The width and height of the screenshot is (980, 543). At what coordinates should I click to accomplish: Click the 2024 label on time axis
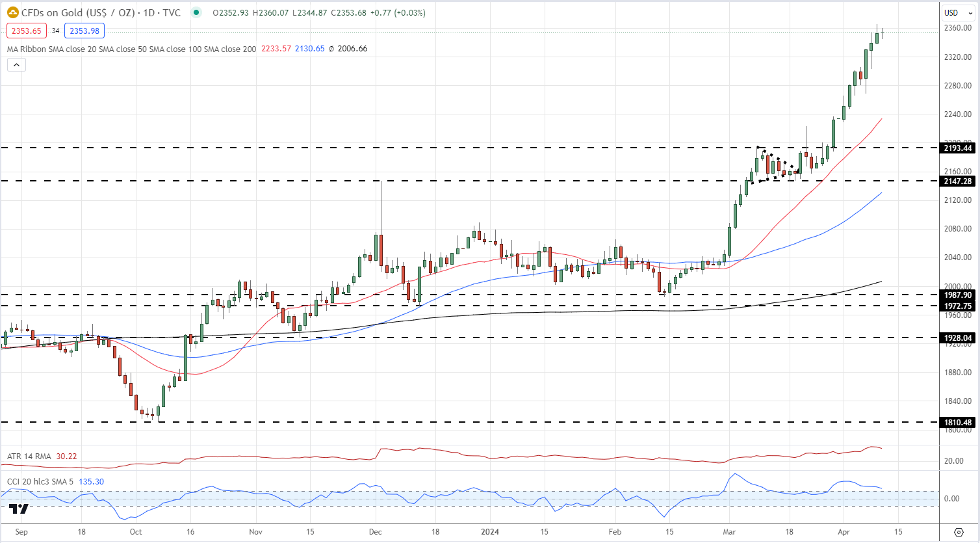click(x=490, y=532)
